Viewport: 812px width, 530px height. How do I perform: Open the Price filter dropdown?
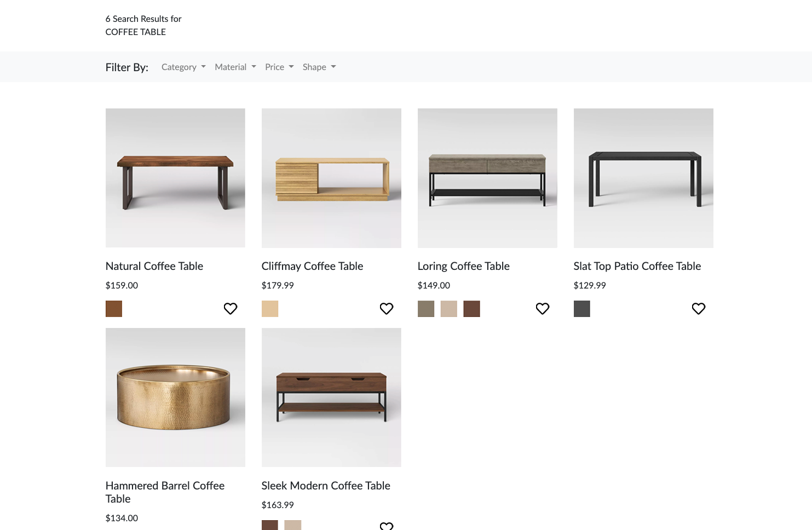click(x=279, y=67)
